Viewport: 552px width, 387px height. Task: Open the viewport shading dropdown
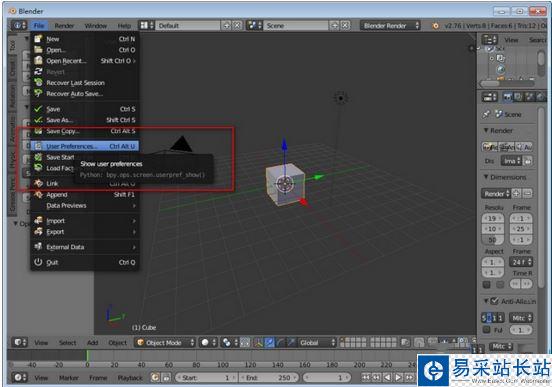(x=208, y=342)
